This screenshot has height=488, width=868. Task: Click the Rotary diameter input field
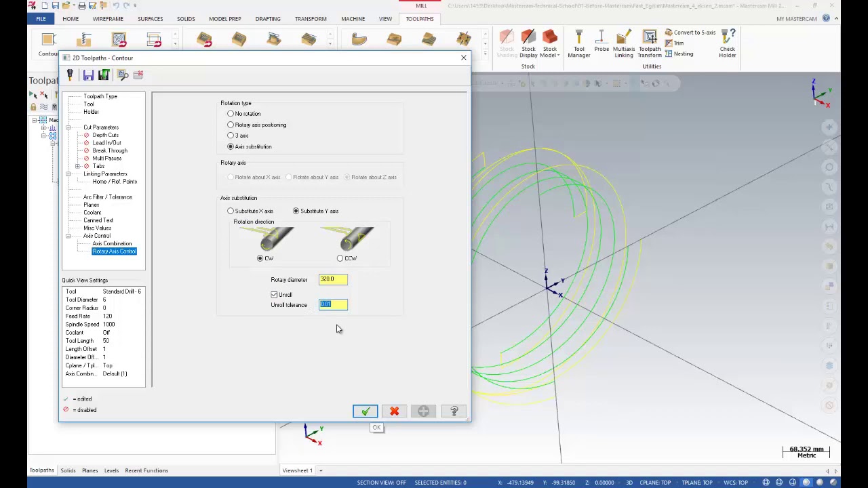pos(333,279)
